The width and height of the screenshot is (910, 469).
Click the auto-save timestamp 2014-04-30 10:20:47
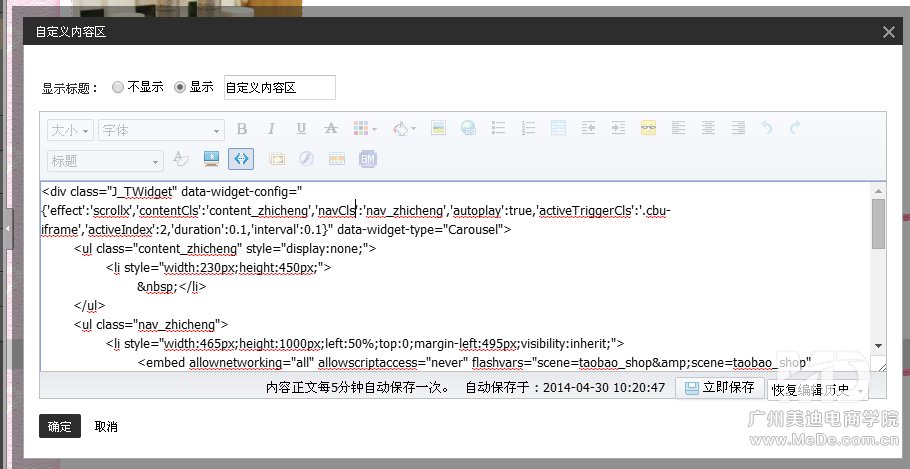[x=604, y=388]
